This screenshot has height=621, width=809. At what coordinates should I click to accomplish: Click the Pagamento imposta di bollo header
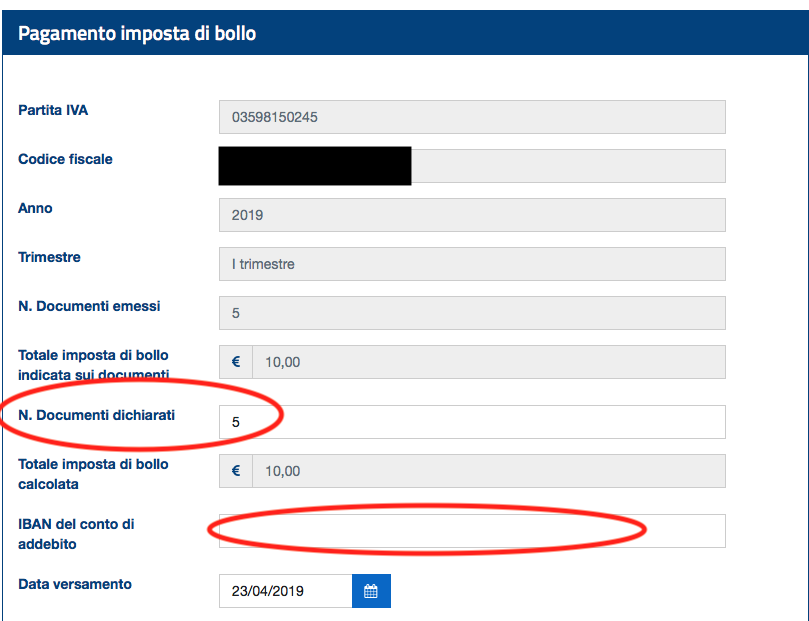(137, 34)
